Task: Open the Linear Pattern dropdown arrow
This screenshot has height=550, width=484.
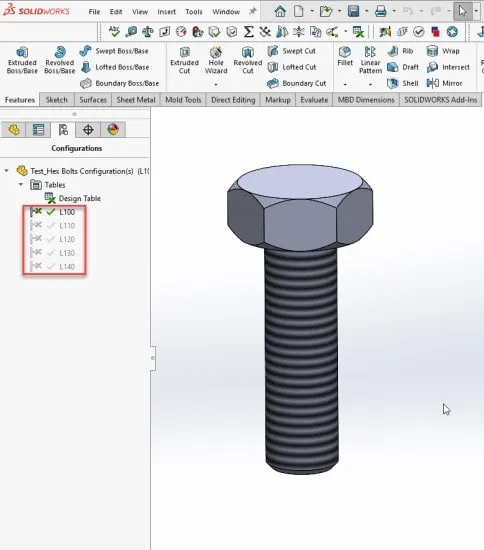Action: tap(370, 85)
